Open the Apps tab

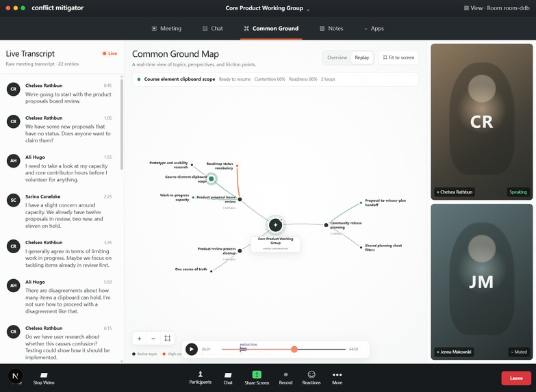click(374, 28)
